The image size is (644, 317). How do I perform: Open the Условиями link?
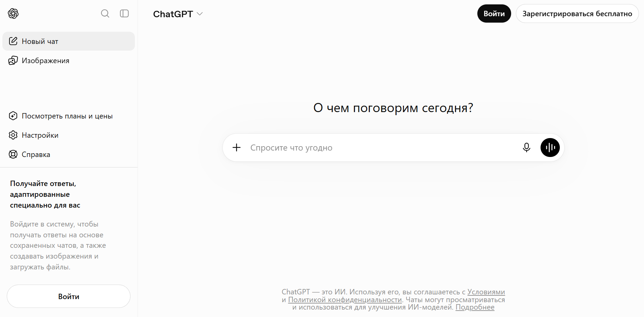pyautogui.click(x=486, y=292)
